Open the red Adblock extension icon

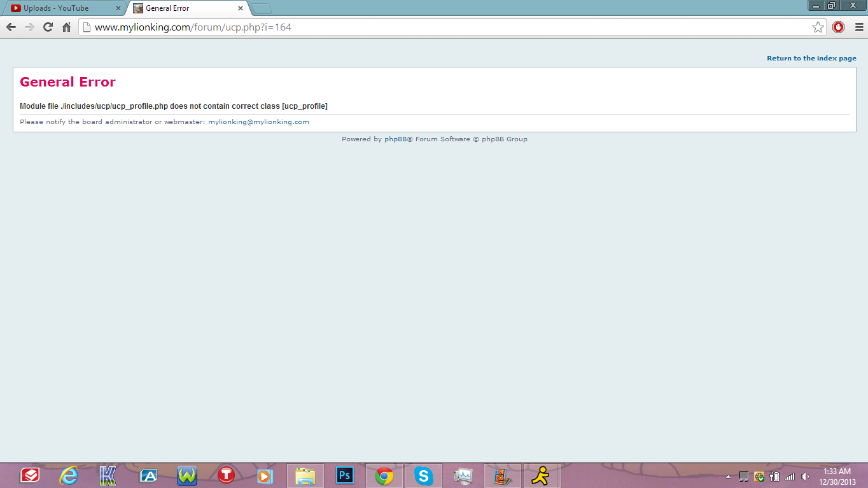click(x=838, y=27)
